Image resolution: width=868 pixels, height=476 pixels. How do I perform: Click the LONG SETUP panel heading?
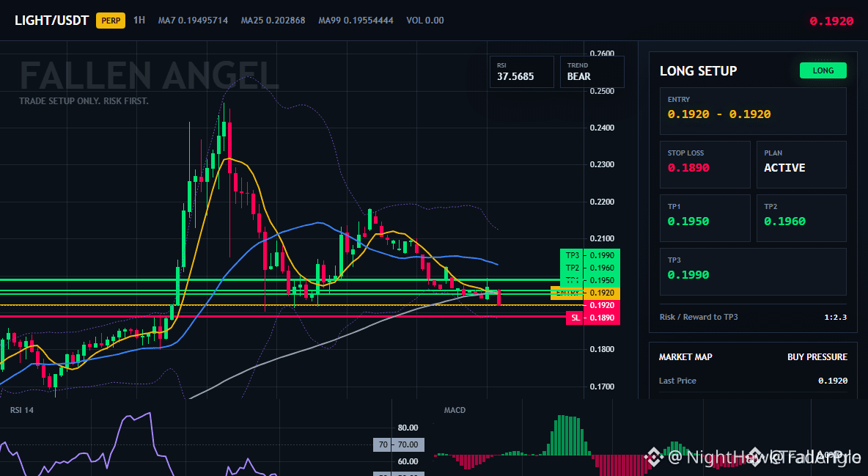tap(698, 71)
